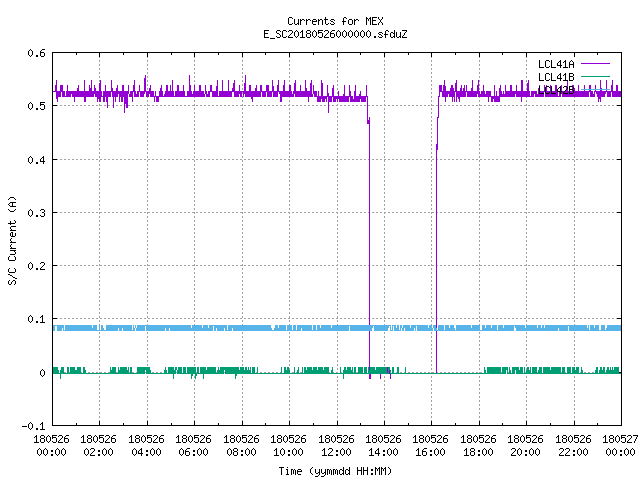Click the blue line sample beside LCL42B

pos(595,89)
